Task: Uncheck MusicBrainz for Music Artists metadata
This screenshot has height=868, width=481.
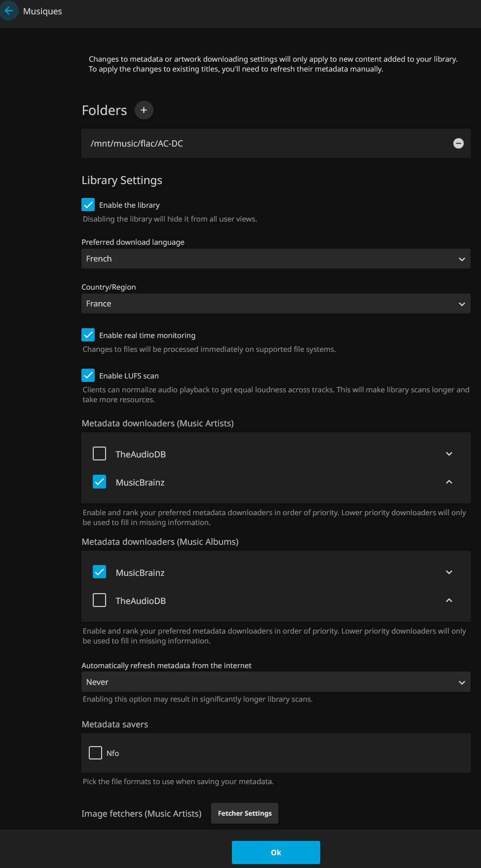Action: pyautogui.click(x=100, y=482)
